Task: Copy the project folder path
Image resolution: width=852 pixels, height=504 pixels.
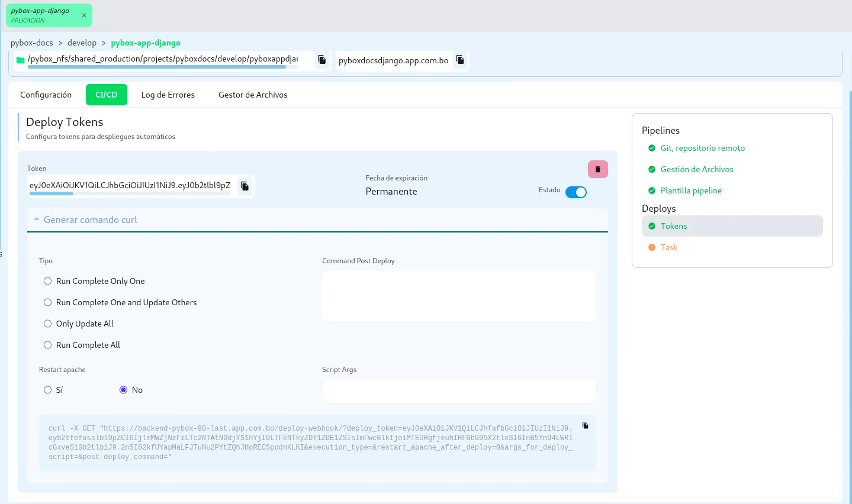Action: [322, 60]
